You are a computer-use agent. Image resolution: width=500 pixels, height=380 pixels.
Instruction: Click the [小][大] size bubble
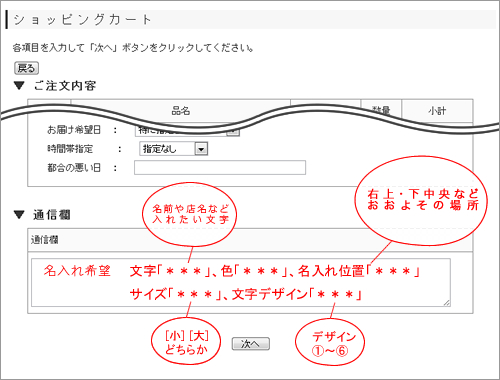[186, 341]
